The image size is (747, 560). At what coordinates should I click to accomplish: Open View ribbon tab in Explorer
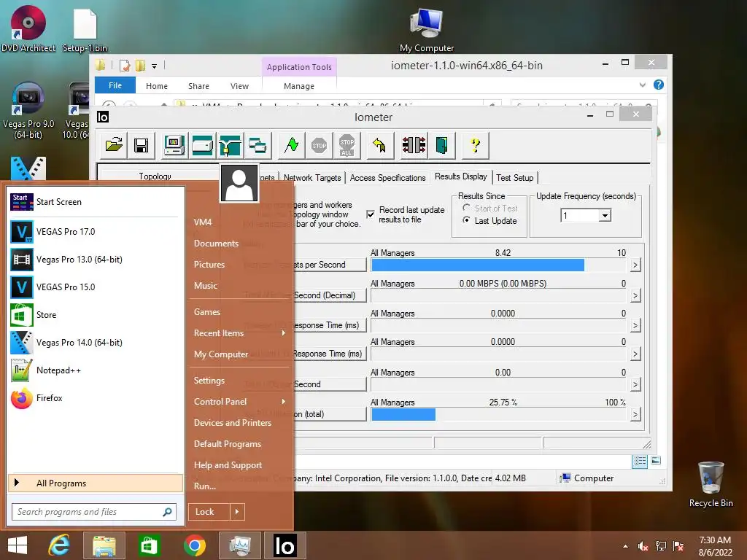pos(239,86)
